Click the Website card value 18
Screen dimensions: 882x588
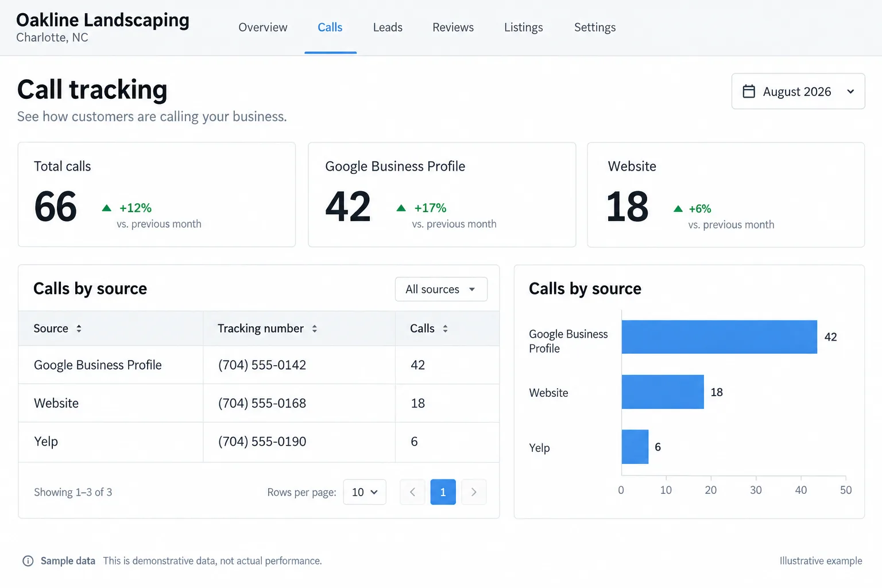pos(628,207)
